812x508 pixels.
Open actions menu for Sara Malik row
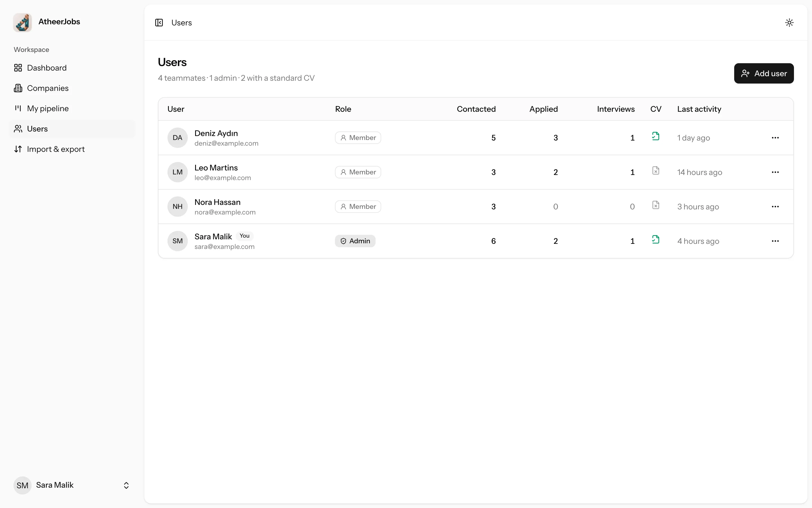[x=775, y=241]
